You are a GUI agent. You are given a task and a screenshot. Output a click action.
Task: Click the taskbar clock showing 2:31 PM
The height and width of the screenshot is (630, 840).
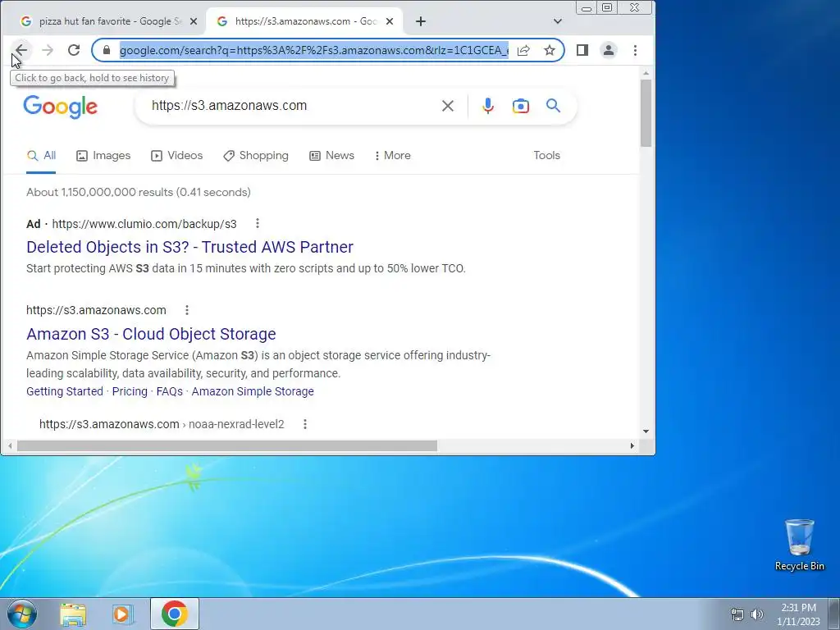click(798, 614)
